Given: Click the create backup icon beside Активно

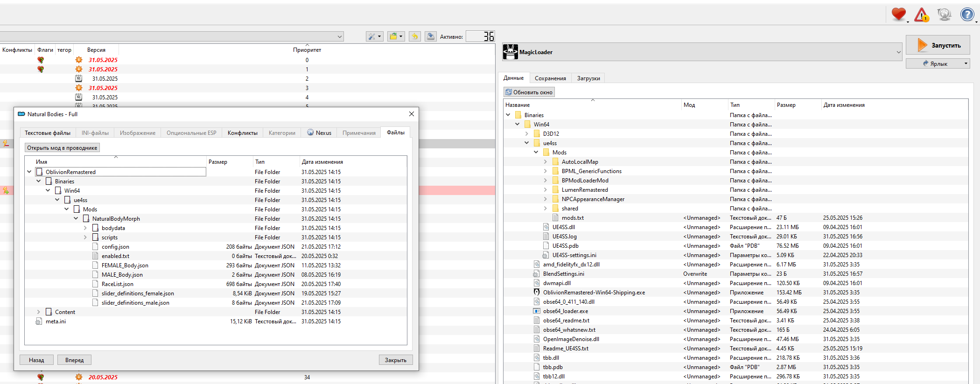Looking at the screenshot, I should pyautogui.click(x=431, y=36).
